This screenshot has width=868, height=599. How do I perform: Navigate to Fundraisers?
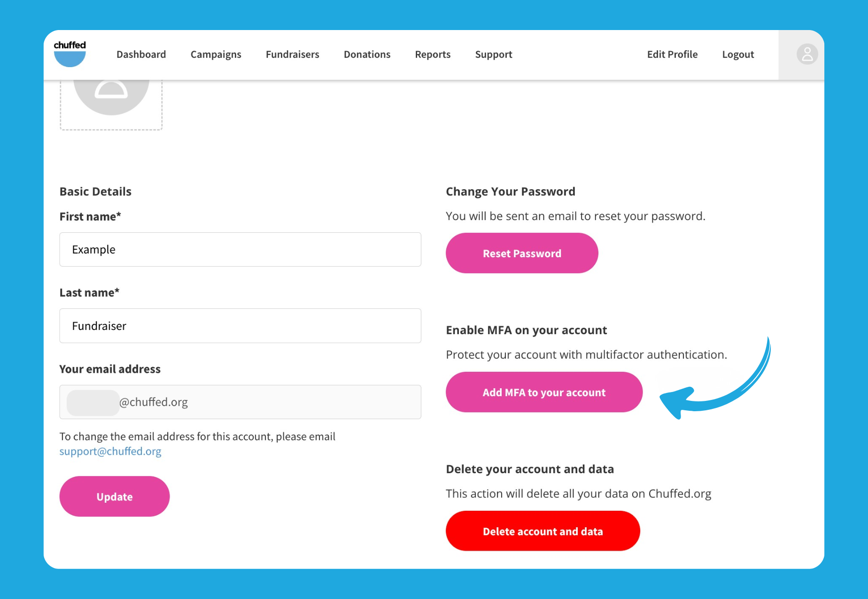pyautogui.click(x=292, y=54)
